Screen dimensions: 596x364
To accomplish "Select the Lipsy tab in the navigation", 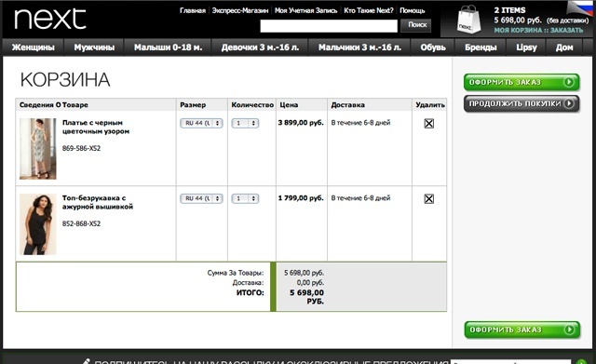I will [x=526, y=47].
